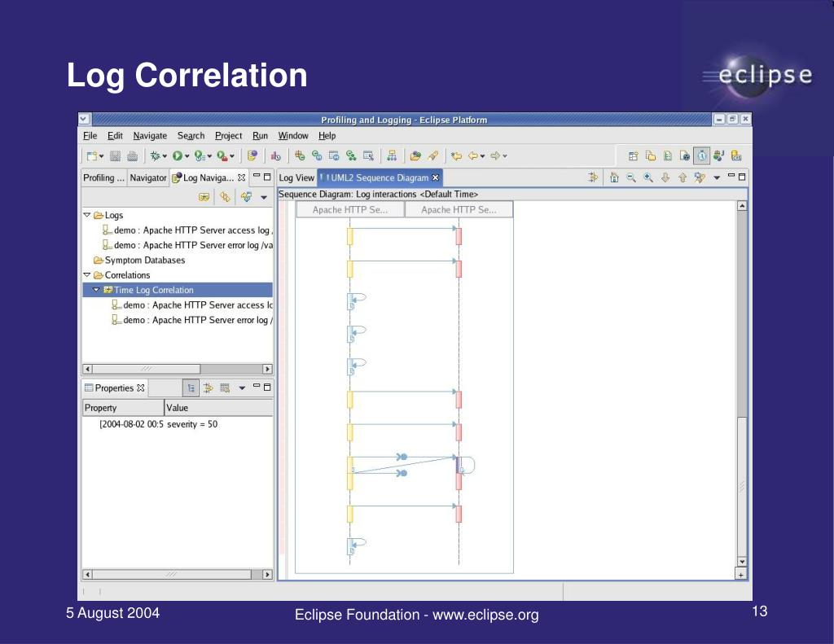This screenshot has width=834, height=644.
Task: Toggle the middle Log Navigator toolbar icon
Action: click(x=225, y=197)
